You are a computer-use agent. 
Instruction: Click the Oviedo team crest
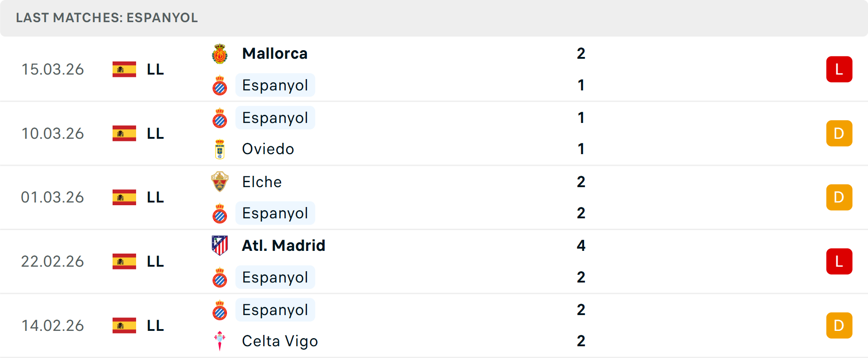[x=220, y=149]
